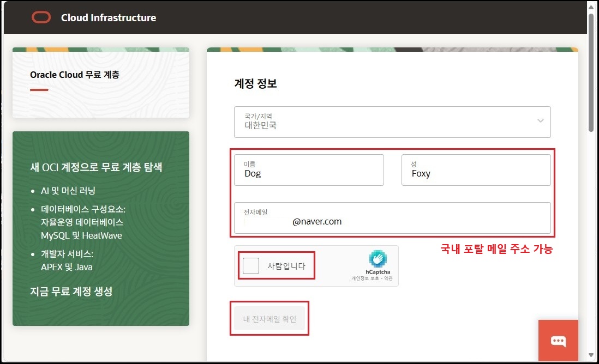599x364 pixels.
Task: Click the MySQL 및 HeatWave text
Action: [x=81, y=235]
